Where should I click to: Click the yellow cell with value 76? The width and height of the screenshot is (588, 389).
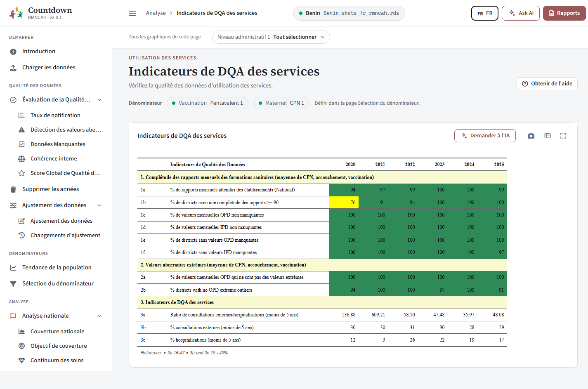click(344, 203)
